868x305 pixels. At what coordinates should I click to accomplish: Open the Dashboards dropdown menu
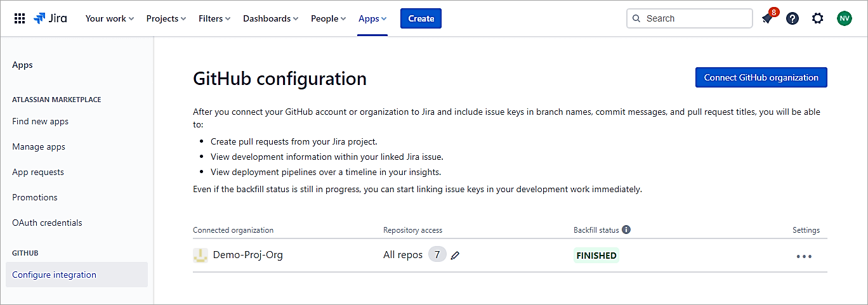coord(270,18)
